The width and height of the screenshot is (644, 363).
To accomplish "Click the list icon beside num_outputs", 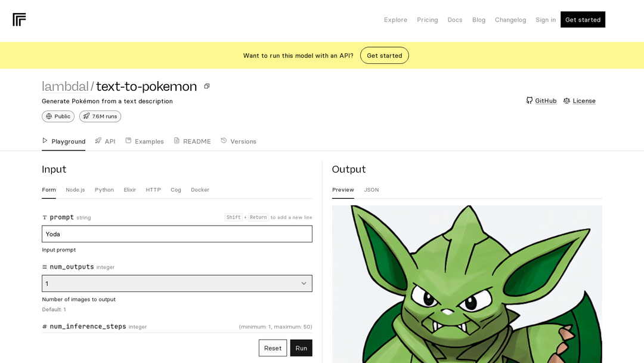I will click(45, 267).
